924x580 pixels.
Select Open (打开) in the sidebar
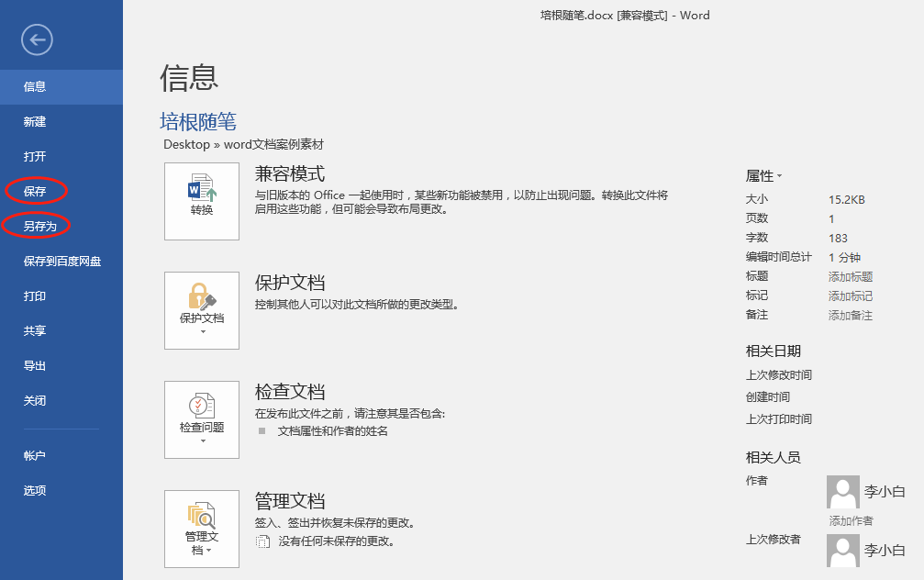(35, 157)
